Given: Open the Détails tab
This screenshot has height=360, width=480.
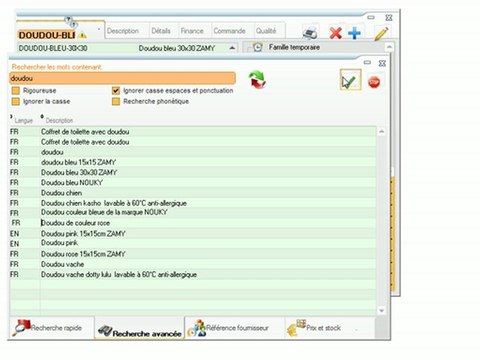Looking at the screenshot, I should pos(161,31).
